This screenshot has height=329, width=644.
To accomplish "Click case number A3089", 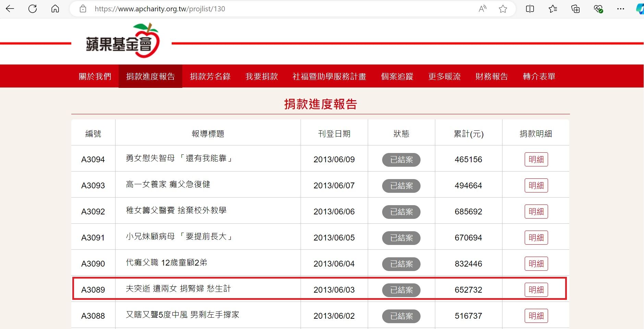I will (93, 290).
